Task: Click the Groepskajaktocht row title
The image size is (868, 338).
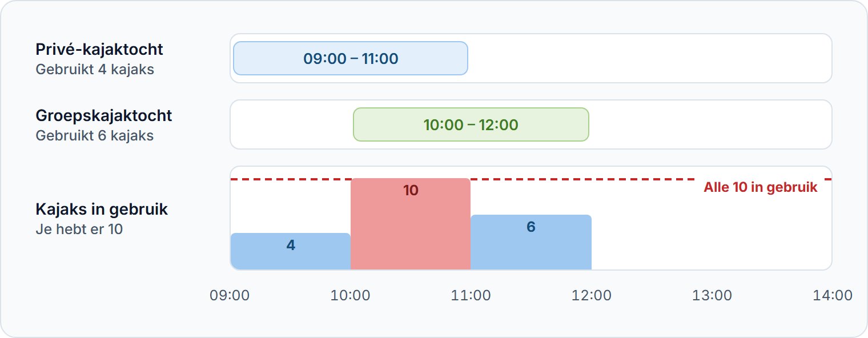Action: 104,116
